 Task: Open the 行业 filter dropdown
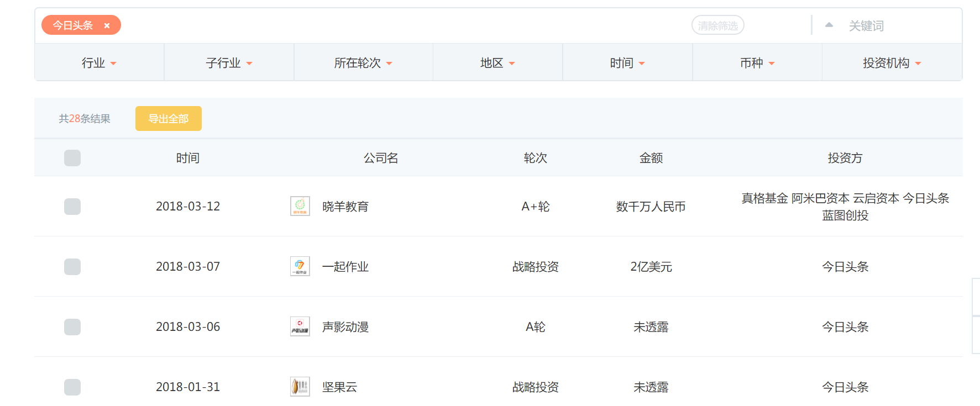pyautogui.click(x=99, y=63)
